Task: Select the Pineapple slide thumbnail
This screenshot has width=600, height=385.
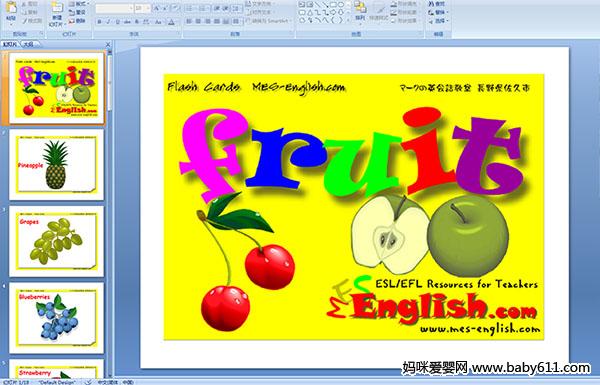Action: click(56, 165)
